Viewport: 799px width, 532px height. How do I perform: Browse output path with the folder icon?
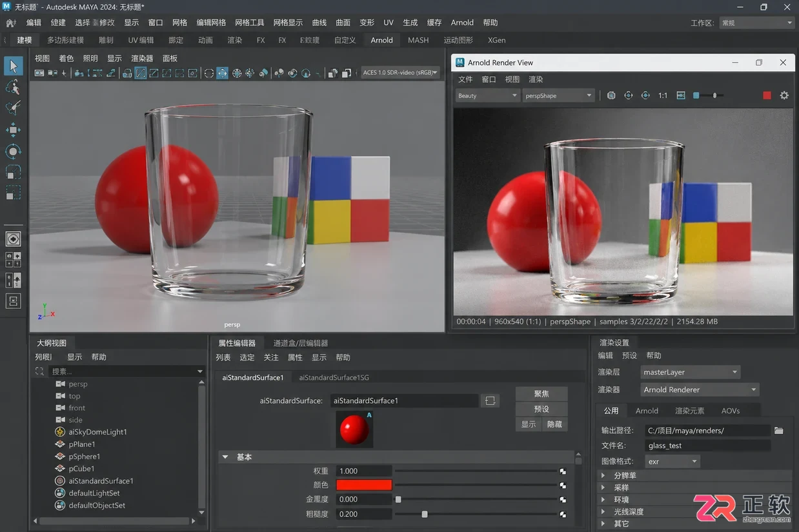click(779, 430)
